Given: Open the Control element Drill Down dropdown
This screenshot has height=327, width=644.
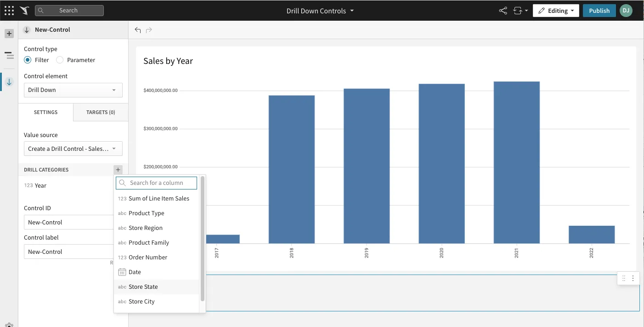Looking at the screenshot, I should 73,90.
